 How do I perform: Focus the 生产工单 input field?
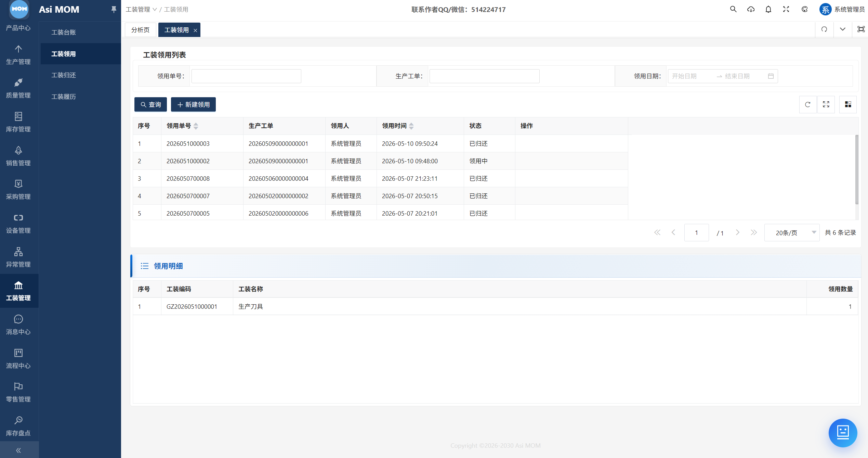[x=485, y=76]
